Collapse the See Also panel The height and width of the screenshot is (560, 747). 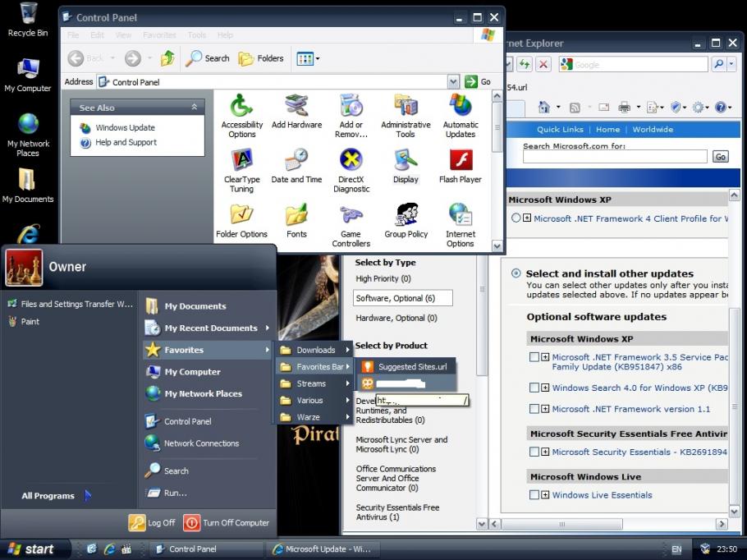(195, 108)
